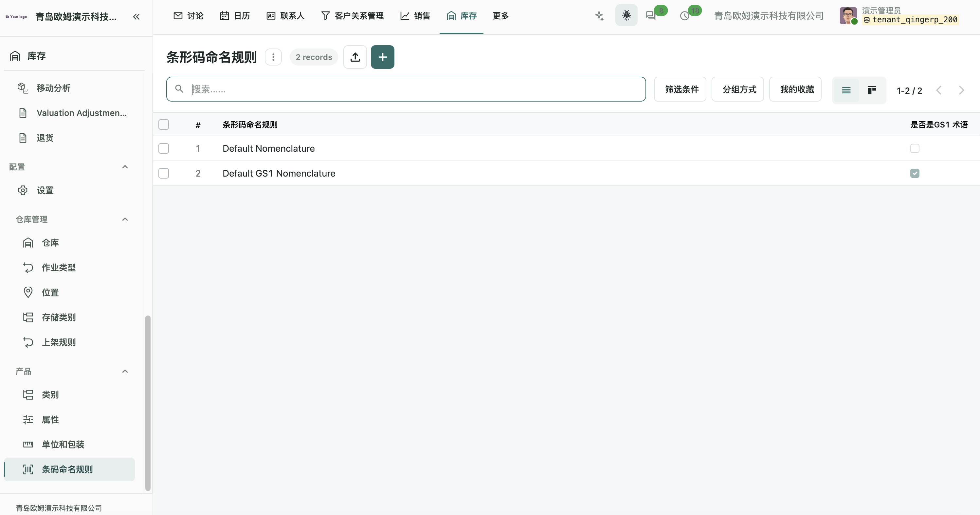This screenshot has width=980, height=515.
Task: Go to next page arrow
Action: (961, 90)
